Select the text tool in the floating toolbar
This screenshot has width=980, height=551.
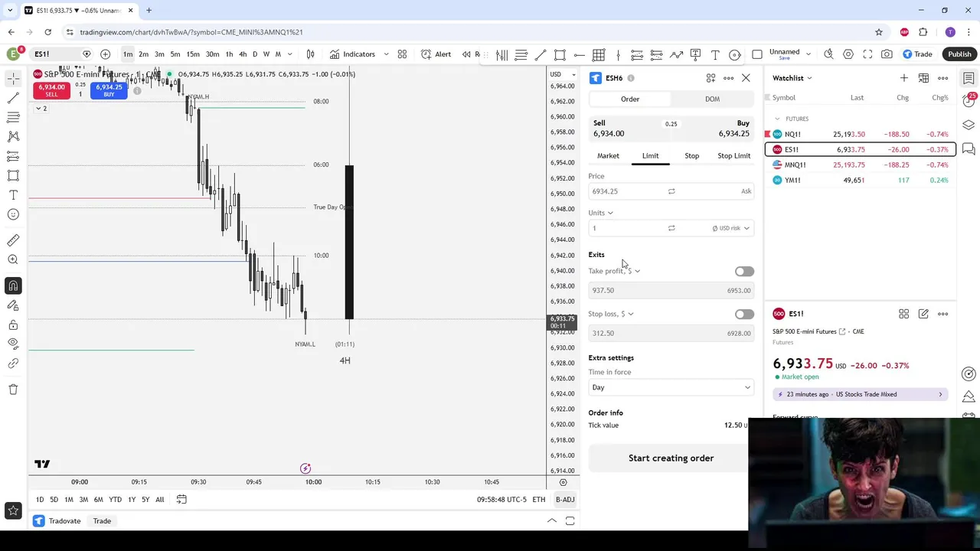(715, 54)
